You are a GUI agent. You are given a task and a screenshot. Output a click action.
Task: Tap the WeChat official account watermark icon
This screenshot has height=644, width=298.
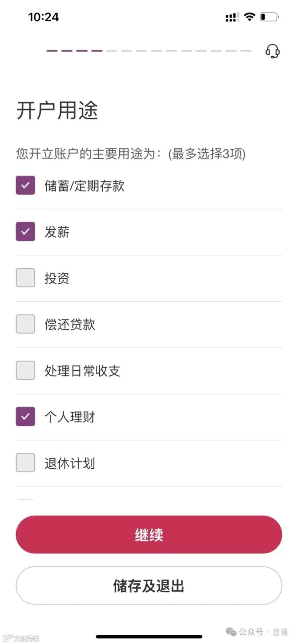point(231,632)
